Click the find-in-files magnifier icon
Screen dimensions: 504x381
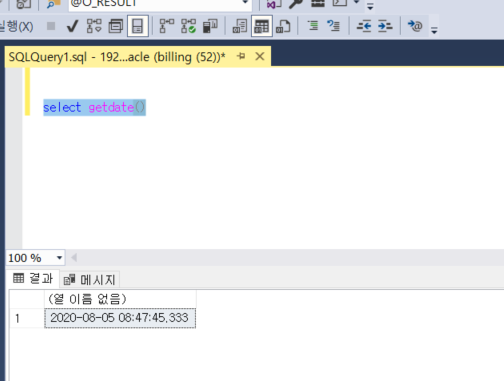tap(53, 3)
